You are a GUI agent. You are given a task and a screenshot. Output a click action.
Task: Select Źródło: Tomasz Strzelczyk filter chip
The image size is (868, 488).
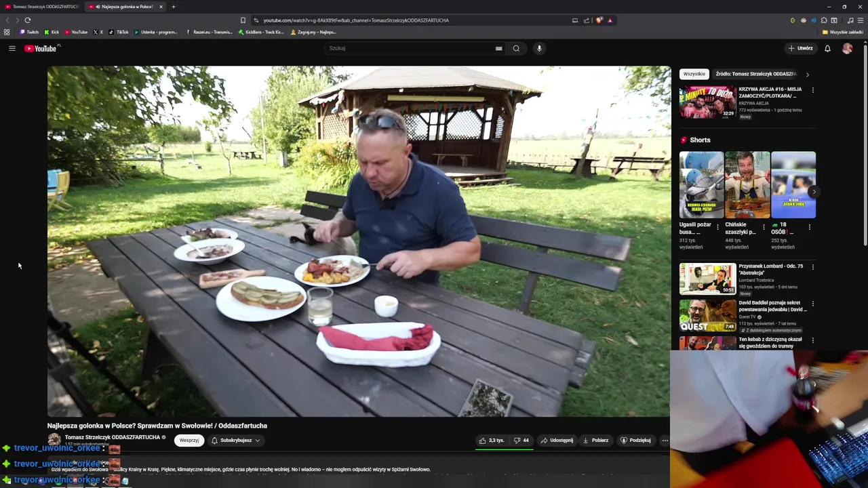pyautogui.click(x=756, y=74)
